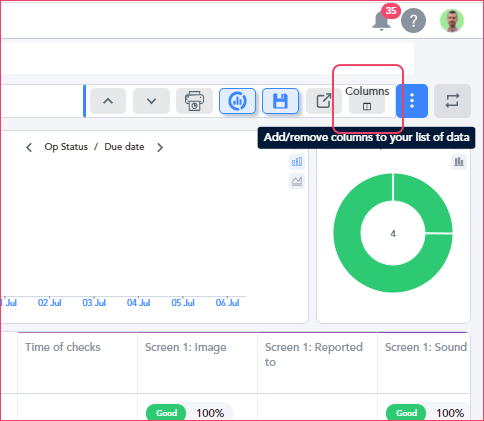Click the down chevron toolbar button
This screenshot has width=484, height=421.
coord(151,101)
